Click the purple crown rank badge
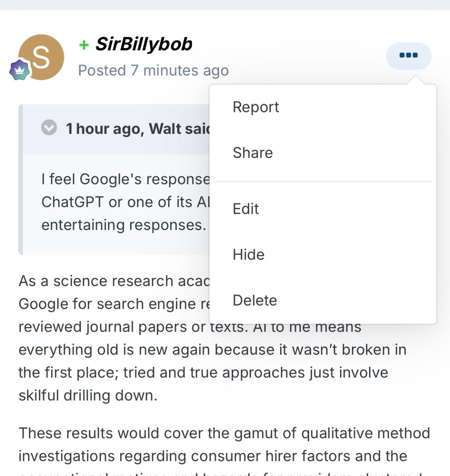 (x=19, y=70)
